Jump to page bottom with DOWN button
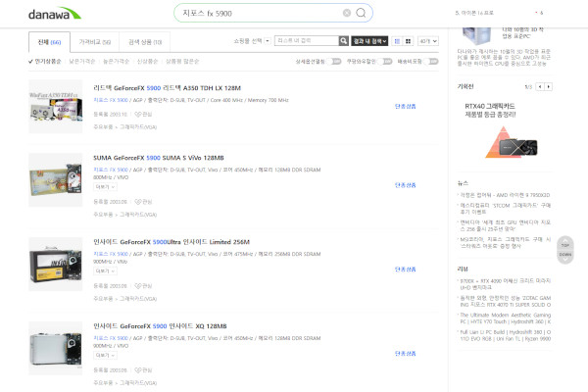 click(565, 257)
